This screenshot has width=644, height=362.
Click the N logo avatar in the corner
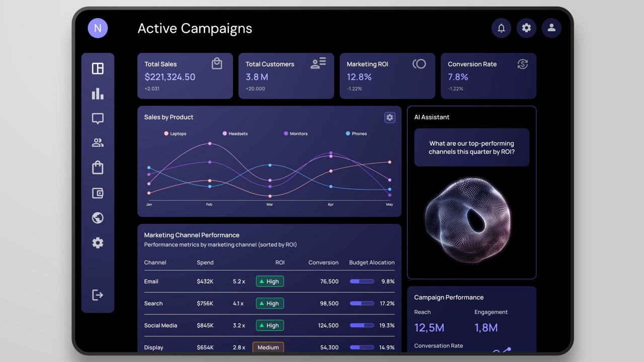[98, 28]
